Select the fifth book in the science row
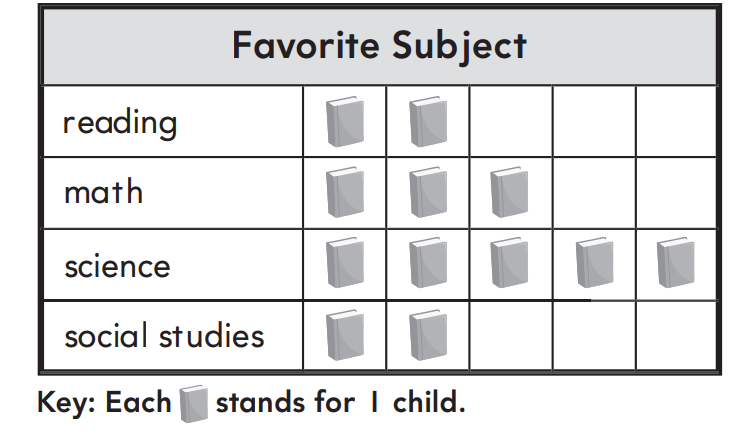Image resolution: width=742 pixels, height=434 pixels. pyautogui.click(x=676, y=263)
